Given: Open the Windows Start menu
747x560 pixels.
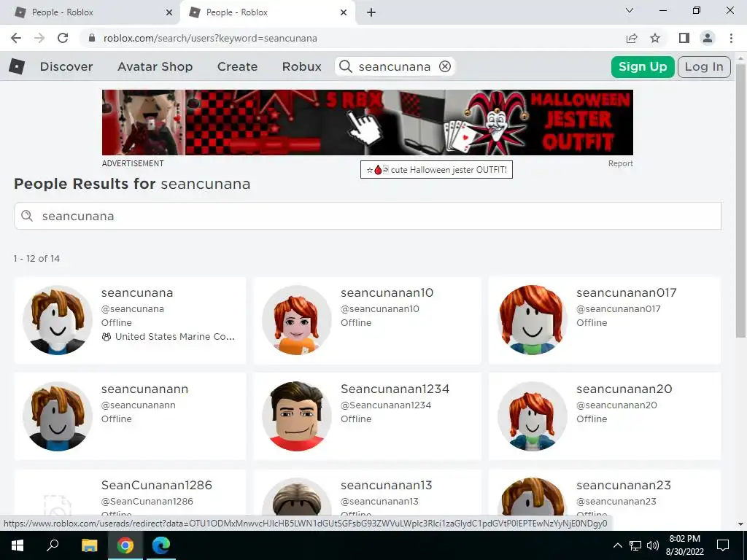Looking at the screenshot, I should click(17, 545).
